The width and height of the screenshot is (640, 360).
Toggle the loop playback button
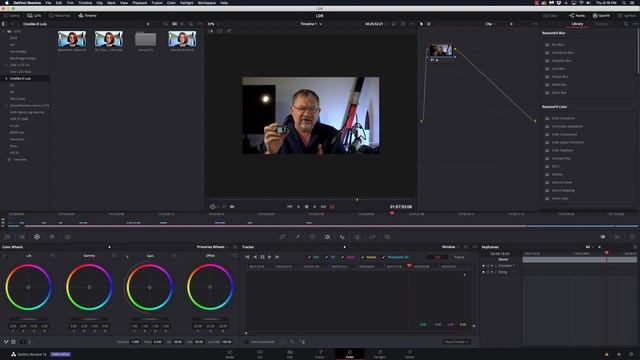332,207
